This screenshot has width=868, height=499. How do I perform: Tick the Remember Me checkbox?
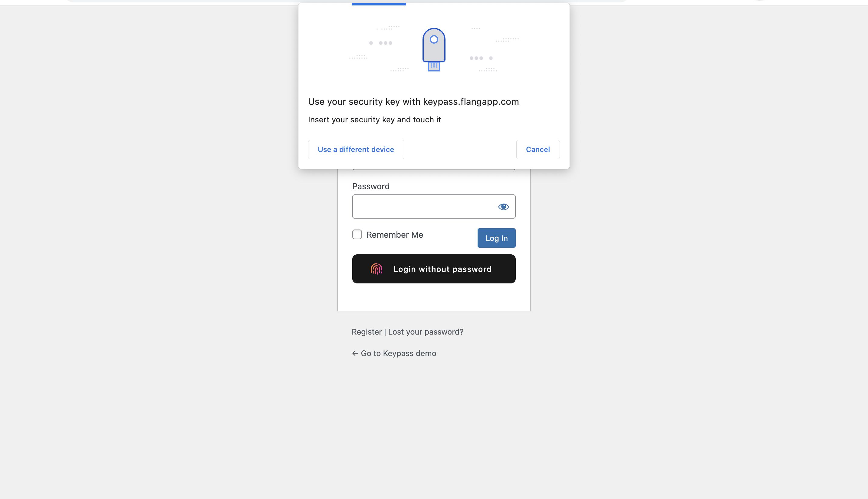[x=357, y=234]
